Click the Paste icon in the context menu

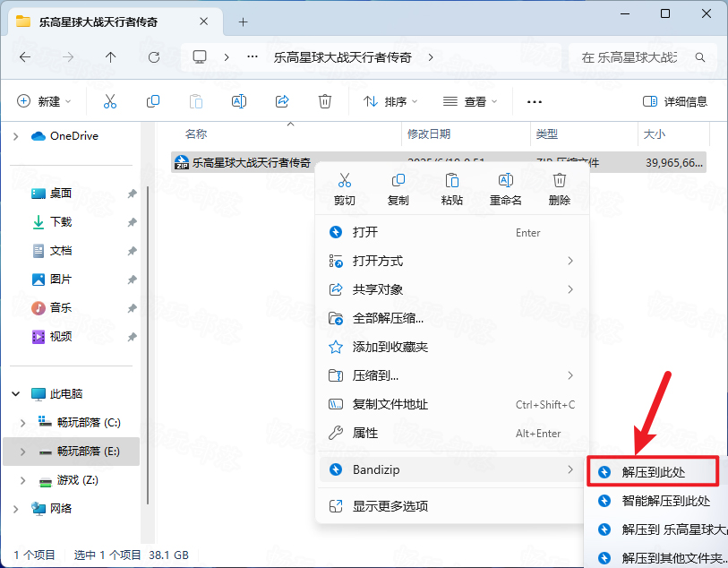451,180
